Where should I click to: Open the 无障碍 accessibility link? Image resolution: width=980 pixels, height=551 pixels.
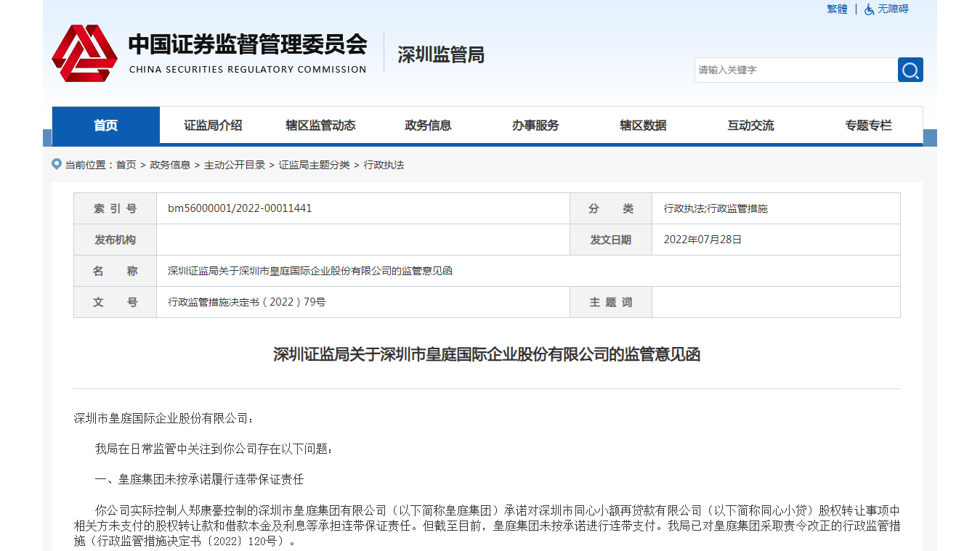click(x=893, y=9)
